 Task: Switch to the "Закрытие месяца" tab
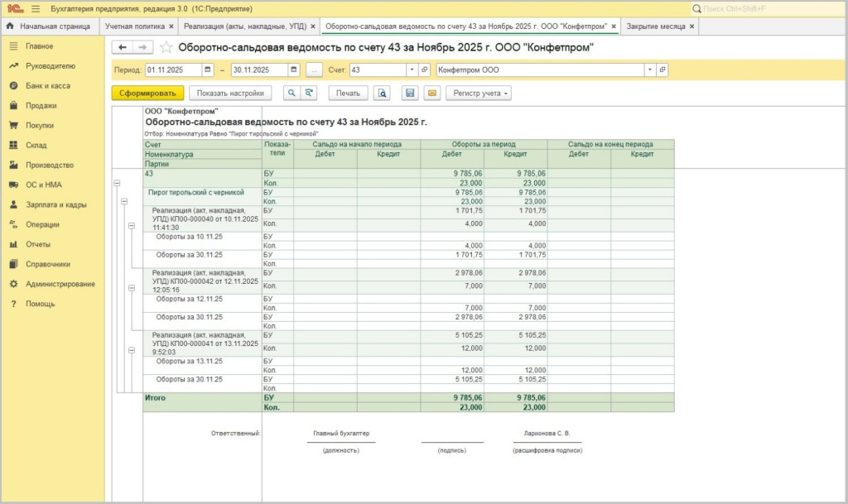coord(655,26)
